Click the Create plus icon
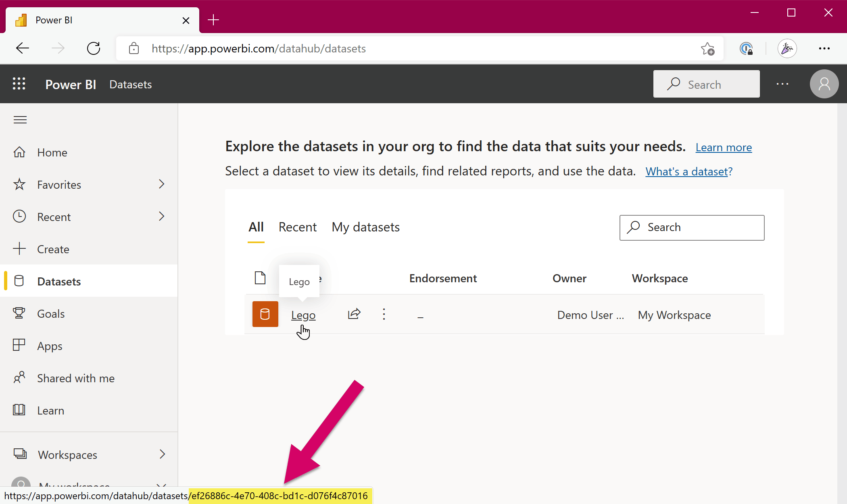 (20, 249)
